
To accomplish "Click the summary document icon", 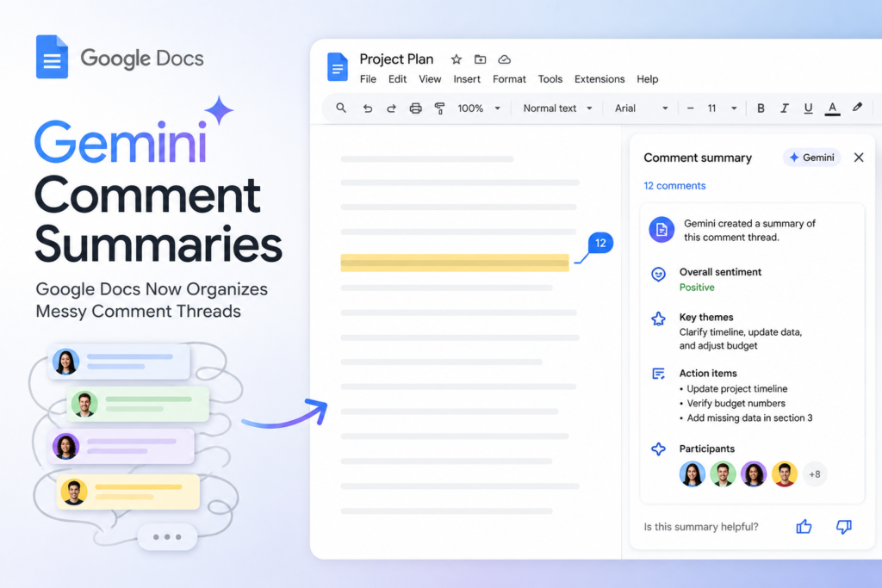I will (661, 229).
